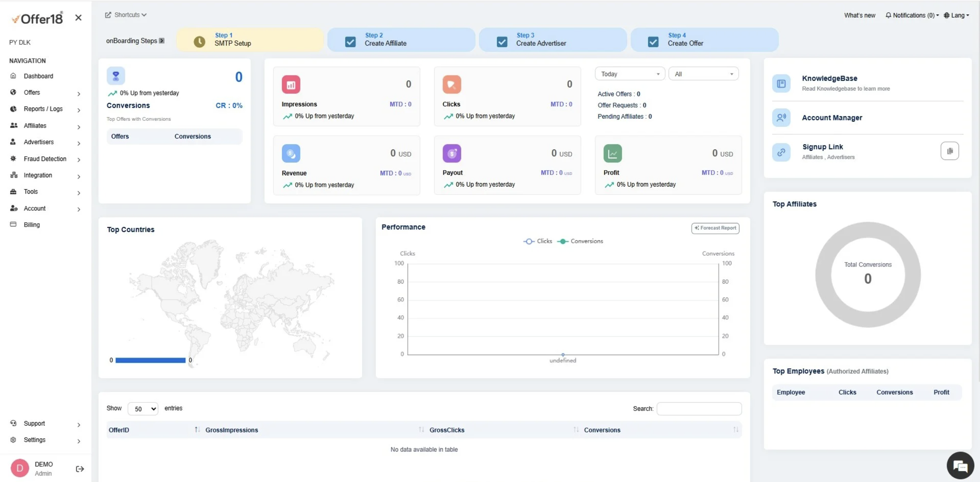Open Fraud Detection in the navigation
This screenshot has width=980, height=482.
[45, 159]
